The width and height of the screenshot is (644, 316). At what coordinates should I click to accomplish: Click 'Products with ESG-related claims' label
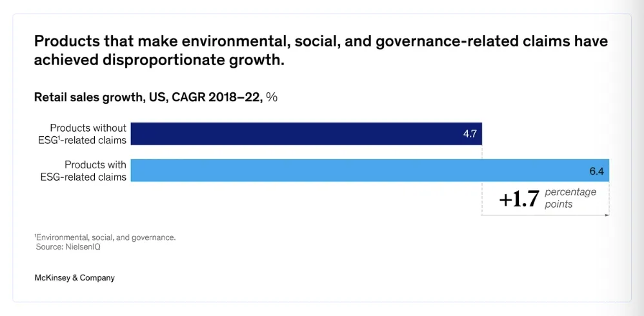(83, 171)
